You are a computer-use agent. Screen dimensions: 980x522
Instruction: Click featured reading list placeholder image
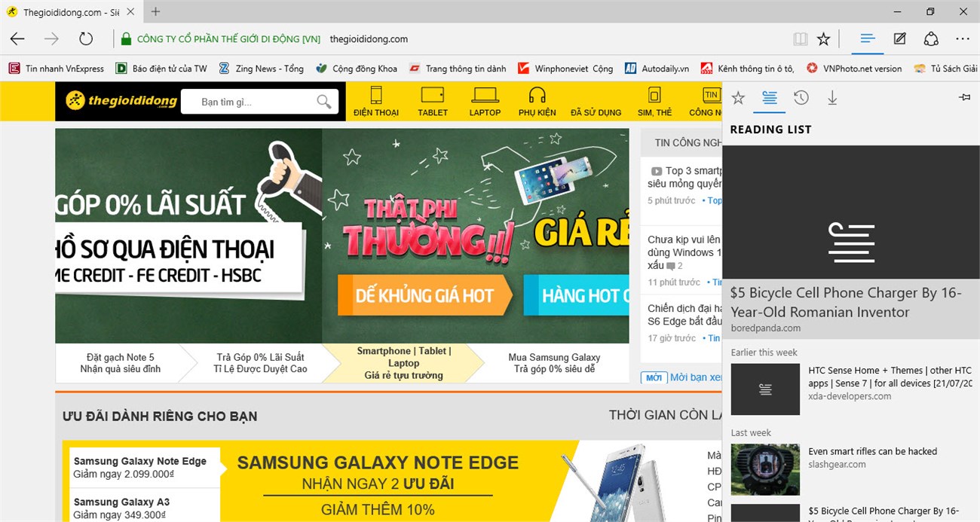(851, 214)
